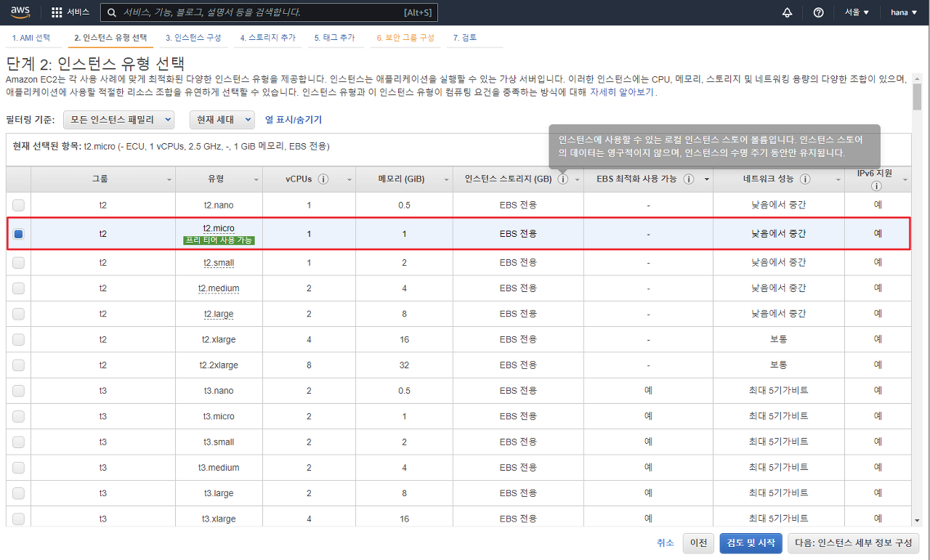930x560 pixels.
Task: Show info icon for IPv6 지원 column
Action: click(x=877, y=186)
